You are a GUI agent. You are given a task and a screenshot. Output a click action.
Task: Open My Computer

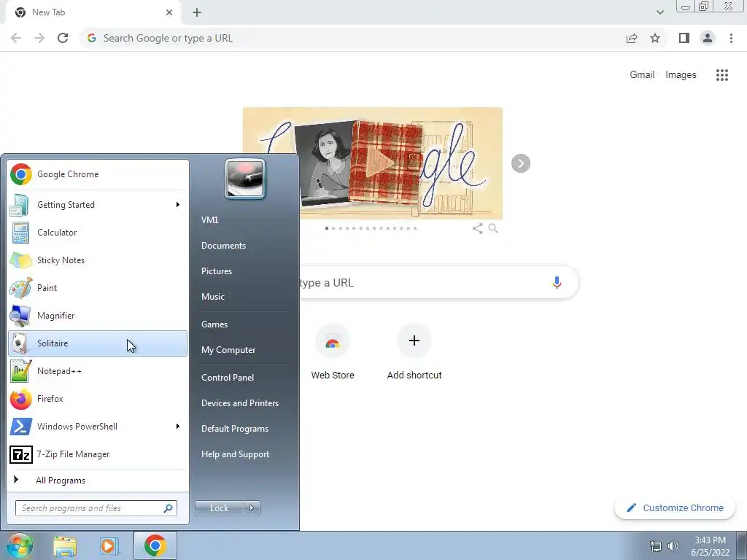228,350
